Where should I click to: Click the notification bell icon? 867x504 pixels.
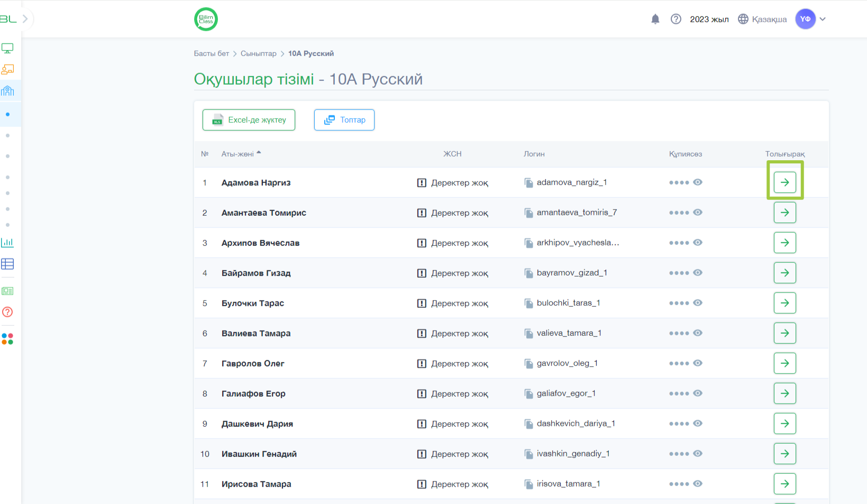655,20
